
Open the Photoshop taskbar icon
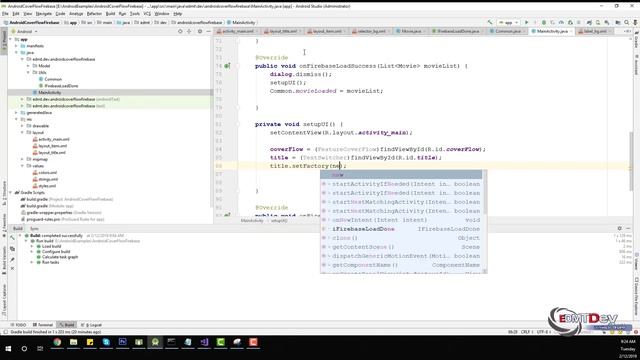pyautogui.click(x=122, y=342)
